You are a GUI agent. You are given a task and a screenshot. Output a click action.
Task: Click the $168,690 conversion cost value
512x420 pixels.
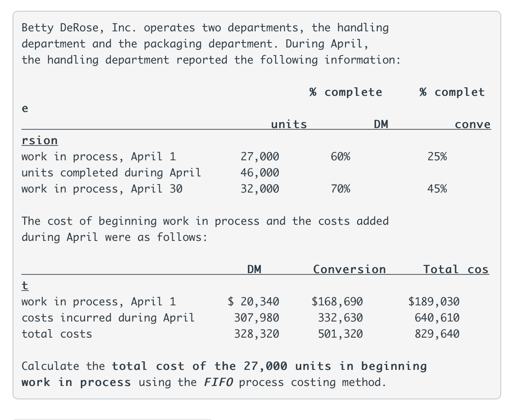pos(337,301)
